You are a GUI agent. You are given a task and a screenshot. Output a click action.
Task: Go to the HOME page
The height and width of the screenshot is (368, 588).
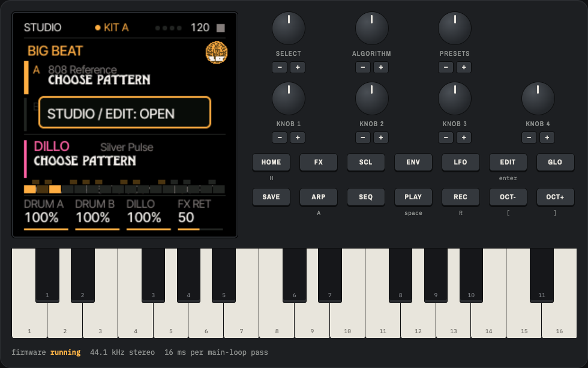coord(271,162)
